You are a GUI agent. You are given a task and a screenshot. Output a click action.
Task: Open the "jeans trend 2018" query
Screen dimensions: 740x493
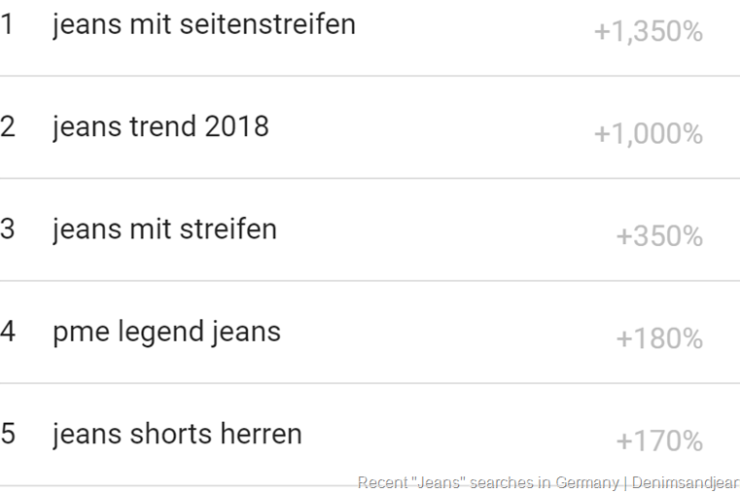(161, 127)
